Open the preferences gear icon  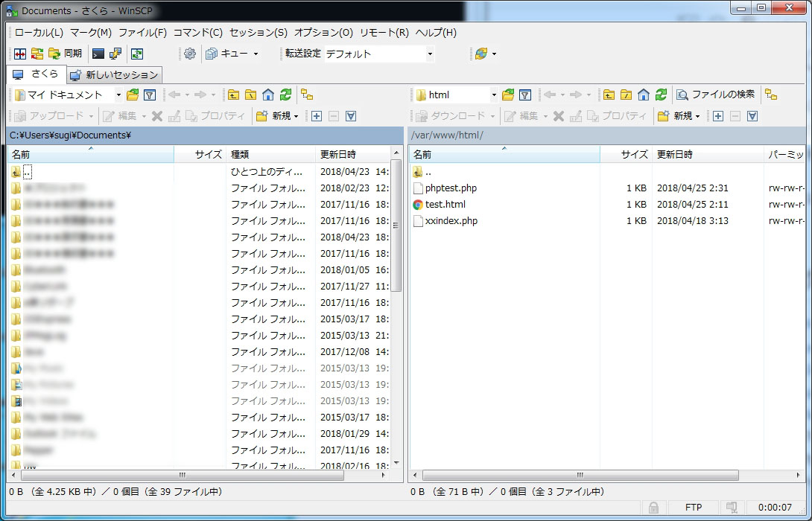point(188,54)
